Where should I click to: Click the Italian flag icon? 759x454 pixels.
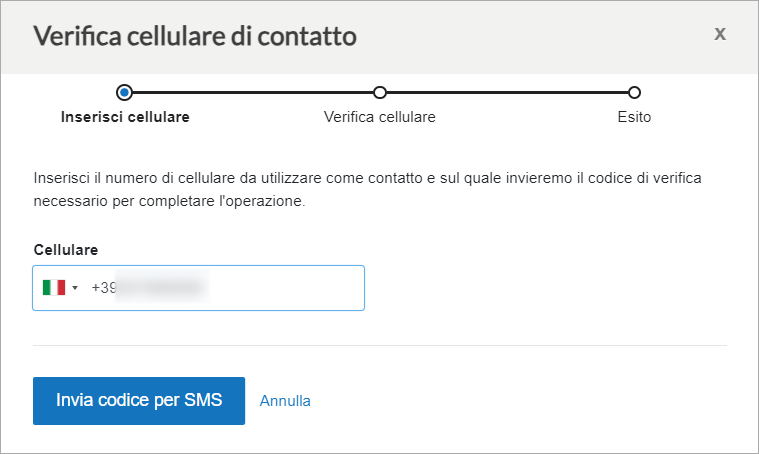pos(54,288)
